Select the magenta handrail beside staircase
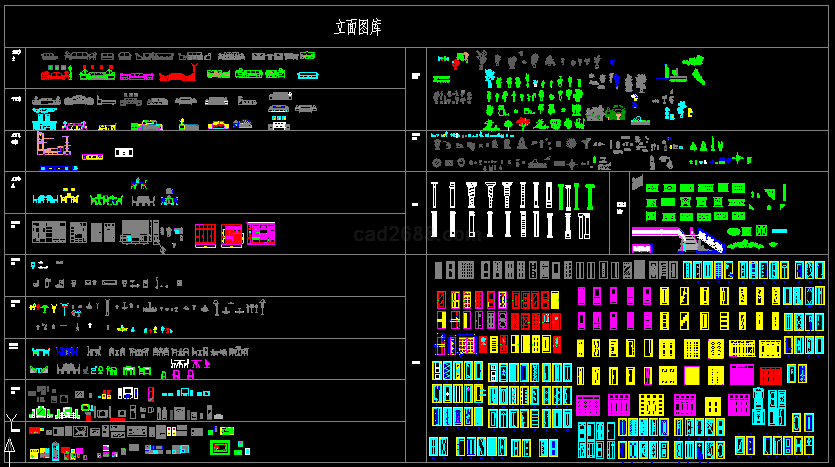Viewport: 835px width, 467px height. pos(655,232)
